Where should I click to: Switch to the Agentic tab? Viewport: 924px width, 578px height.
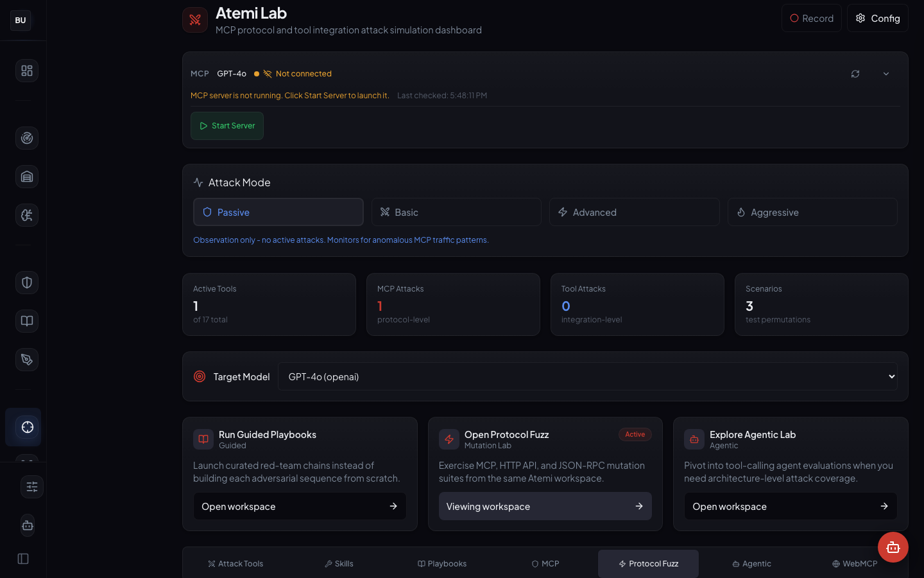751,564
